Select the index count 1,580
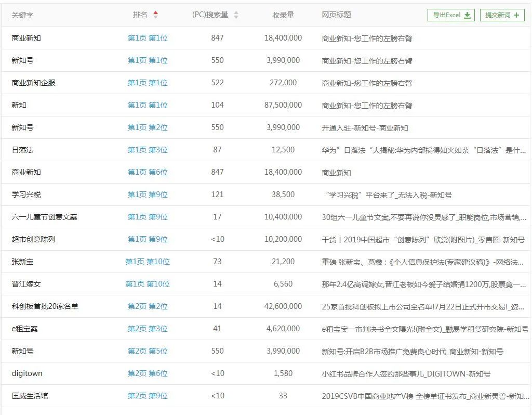Screen dimensions: 532x415 tap(283, 373)
